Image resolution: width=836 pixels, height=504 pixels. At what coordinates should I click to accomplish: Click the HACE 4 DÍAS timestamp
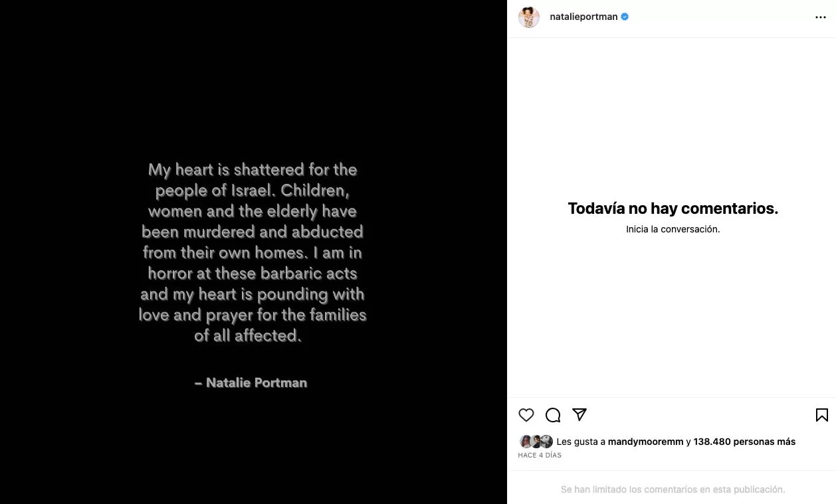540,456
